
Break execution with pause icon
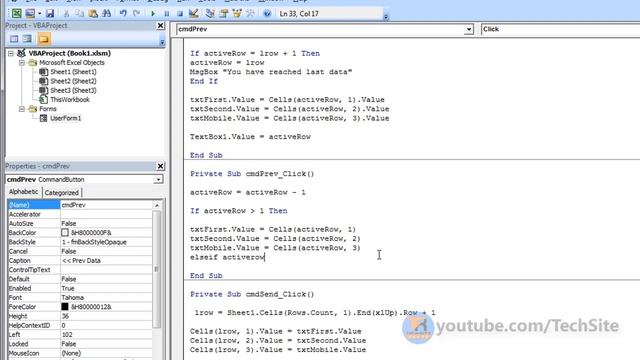coord(167,13)
